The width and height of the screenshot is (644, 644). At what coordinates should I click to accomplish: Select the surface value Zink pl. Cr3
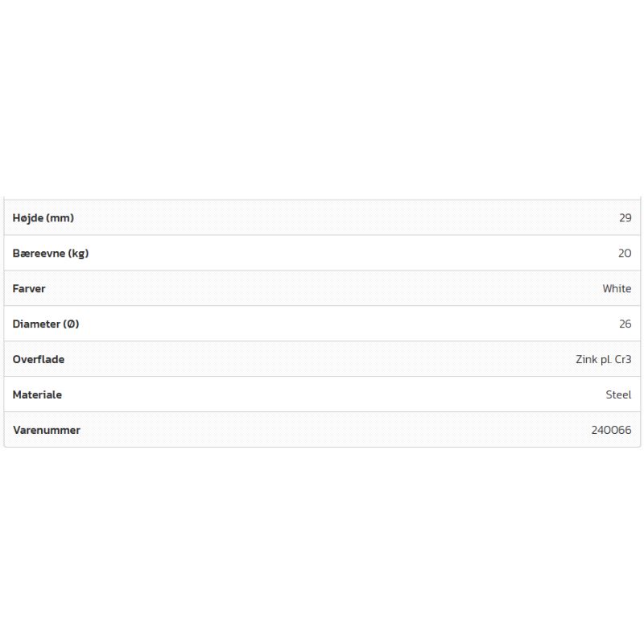603,360
